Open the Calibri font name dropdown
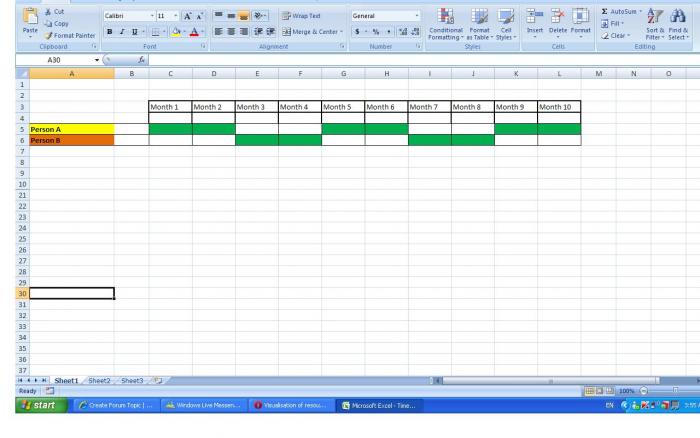 [x=152, y=16]
